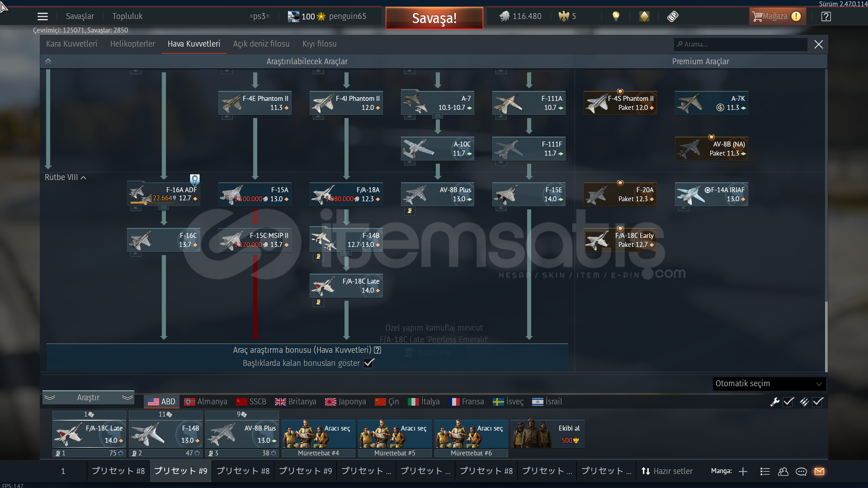Open the hamburger main menu
This screenshot has height=488, width=868.
click(42, 16)
